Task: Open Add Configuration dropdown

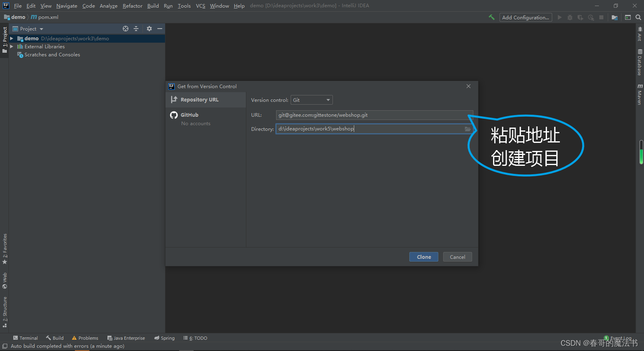Action: click(x=526, y=17)
